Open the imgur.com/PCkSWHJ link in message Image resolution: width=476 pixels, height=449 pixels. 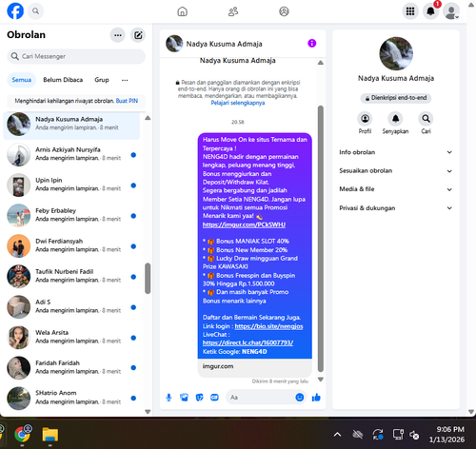pos(244,224)
